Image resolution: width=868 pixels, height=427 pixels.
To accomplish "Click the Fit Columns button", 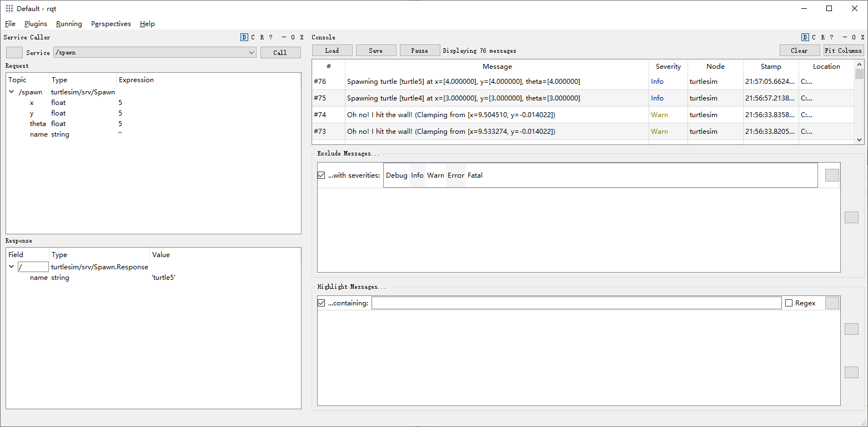I will click(x=844, y=50).
